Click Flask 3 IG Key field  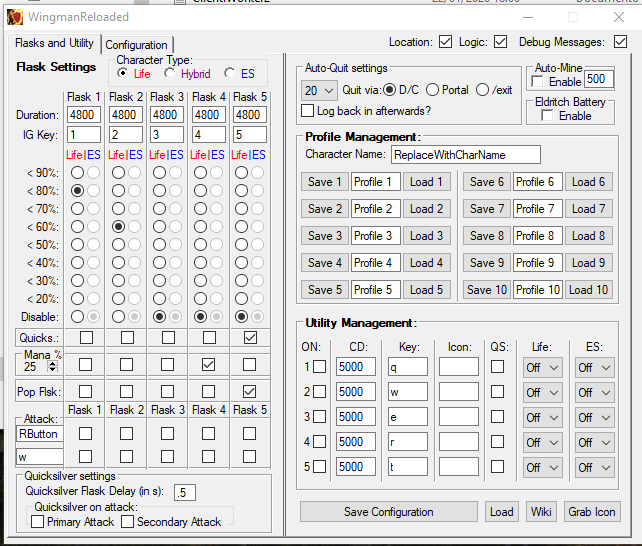(167, 135)
